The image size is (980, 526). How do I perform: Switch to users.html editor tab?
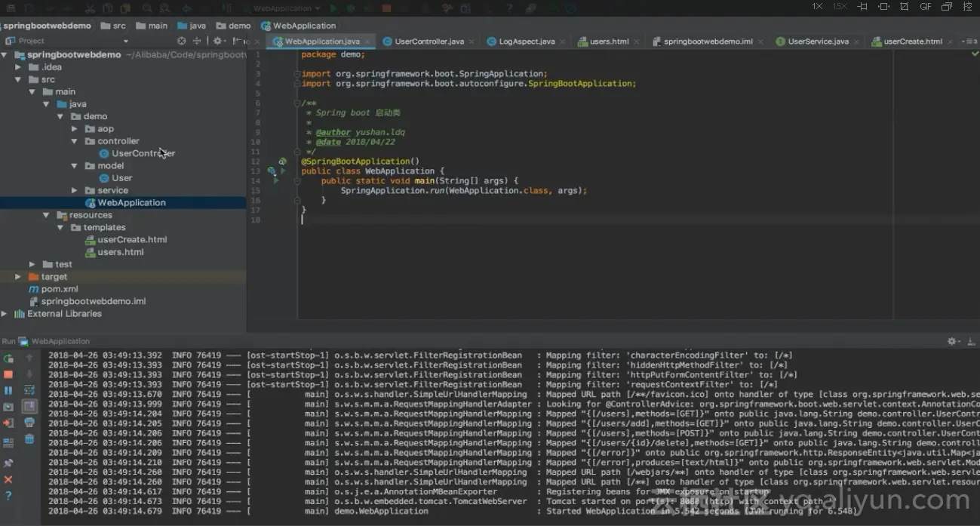(610, 42)
